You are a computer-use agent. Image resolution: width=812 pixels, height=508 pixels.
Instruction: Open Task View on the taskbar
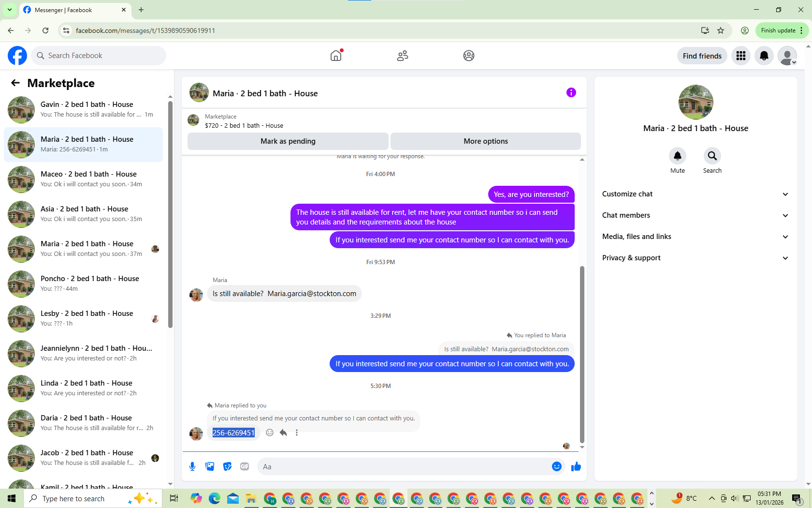coord(174,498)
